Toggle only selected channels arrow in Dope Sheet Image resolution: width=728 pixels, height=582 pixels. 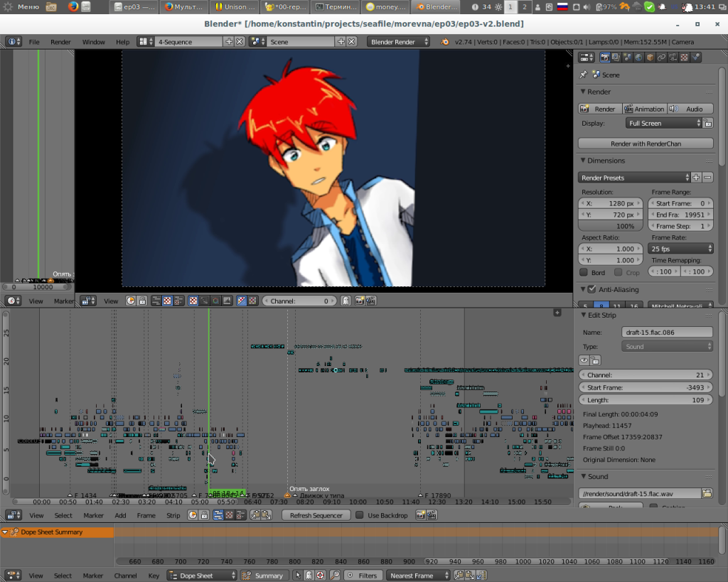point(298,576)
